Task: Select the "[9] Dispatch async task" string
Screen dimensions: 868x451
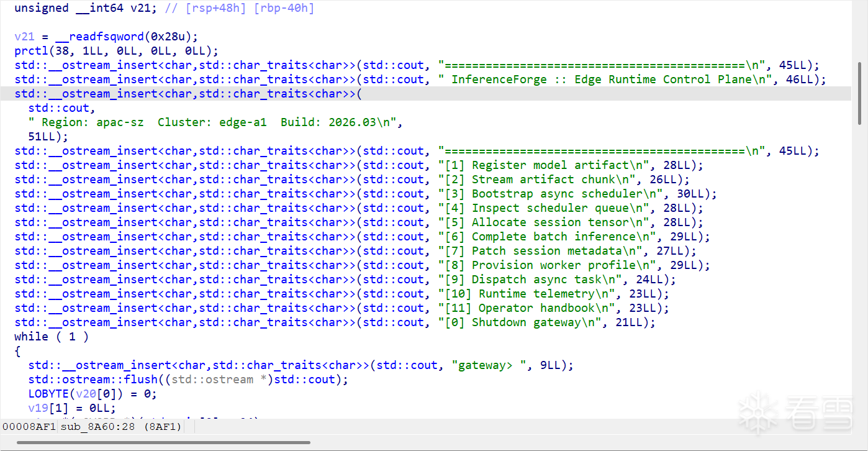Action: coord(533,280)
